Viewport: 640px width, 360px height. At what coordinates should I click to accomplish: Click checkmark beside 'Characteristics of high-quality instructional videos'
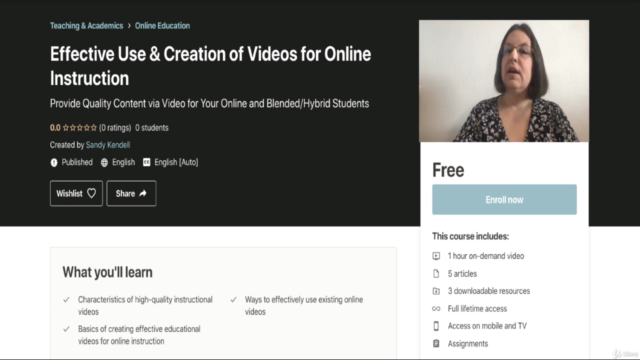coord(66,300)
